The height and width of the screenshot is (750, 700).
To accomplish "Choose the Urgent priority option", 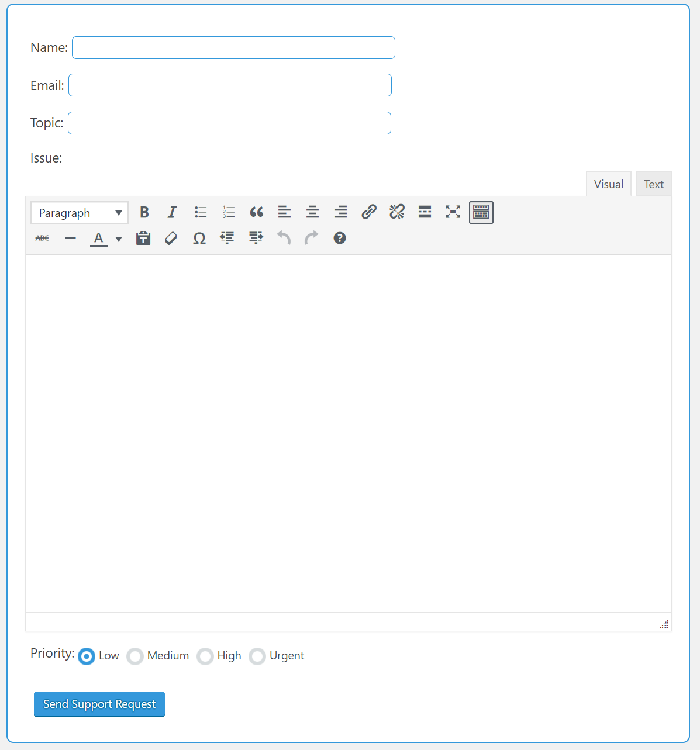I will tap(257, 656).
